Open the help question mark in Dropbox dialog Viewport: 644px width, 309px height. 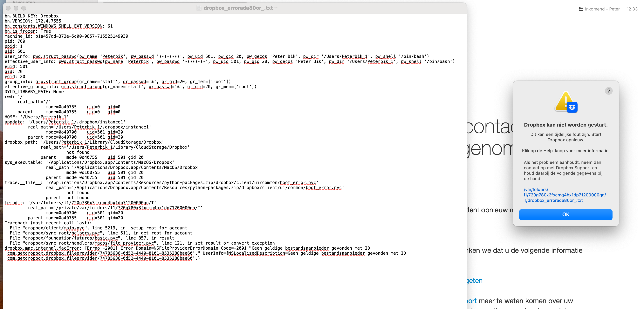[x=609, y=91]
